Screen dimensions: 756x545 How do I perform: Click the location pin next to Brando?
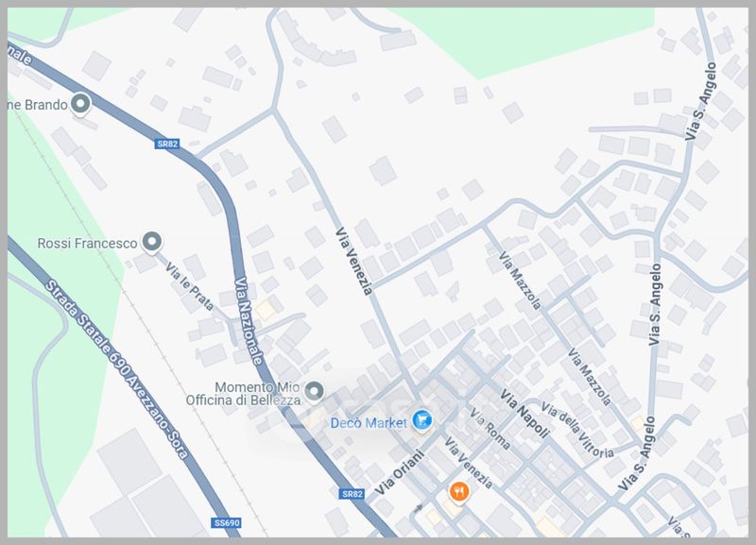pos(80,104)
